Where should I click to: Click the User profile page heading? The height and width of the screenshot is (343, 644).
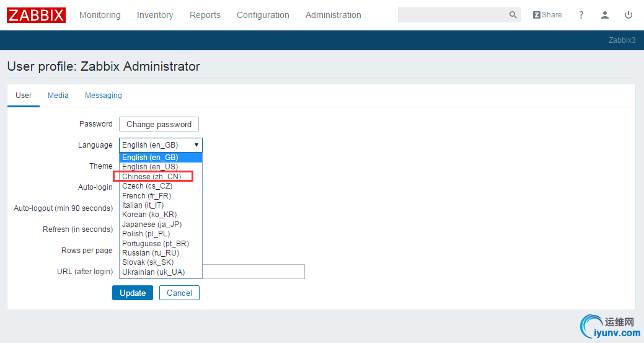104,66
